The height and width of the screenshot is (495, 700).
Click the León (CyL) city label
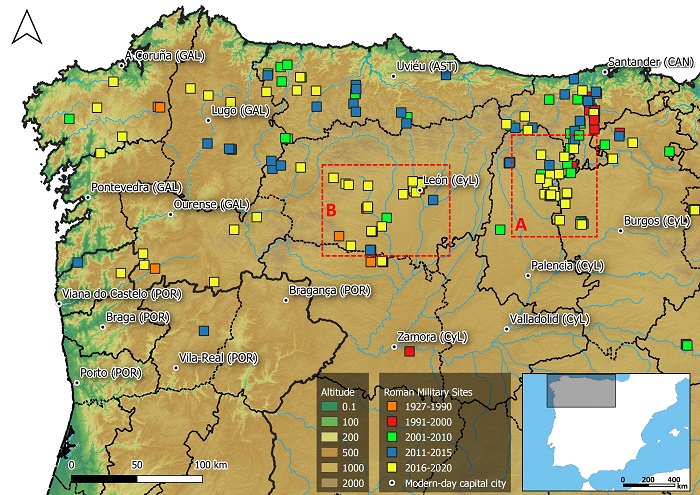tap(452, 181)
